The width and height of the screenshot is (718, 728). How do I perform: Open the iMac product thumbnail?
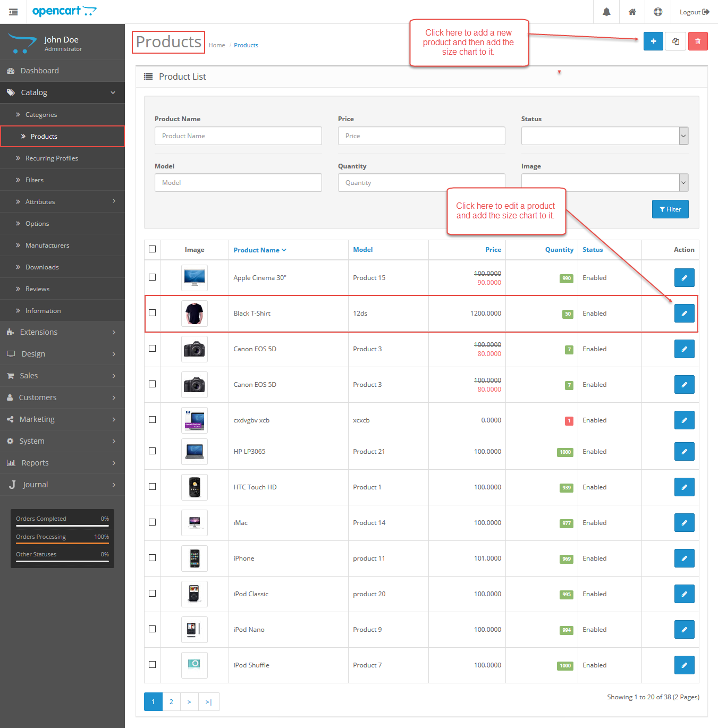195,523
